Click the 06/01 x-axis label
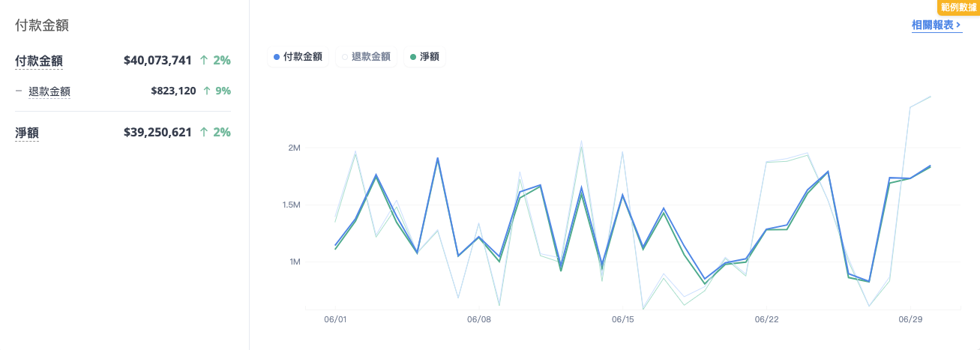 335,320
